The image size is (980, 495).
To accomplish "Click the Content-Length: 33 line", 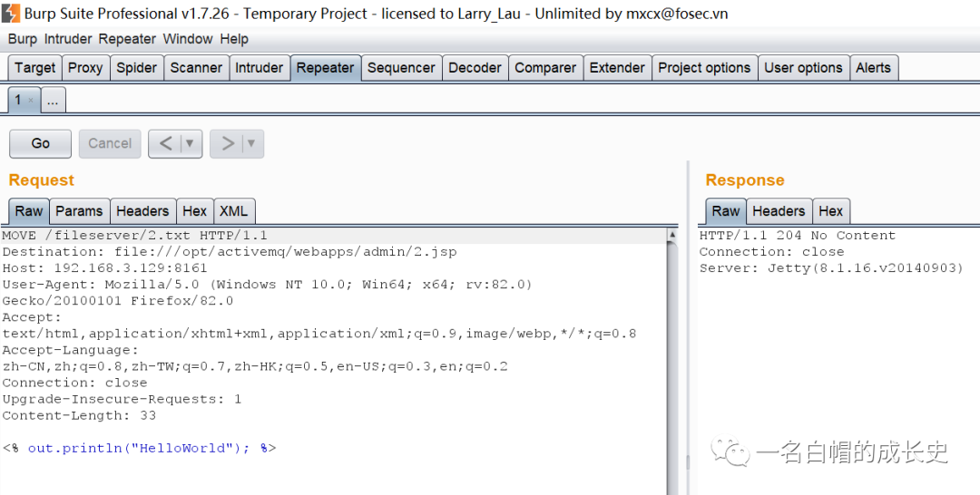I will click(x=79, y=415).
